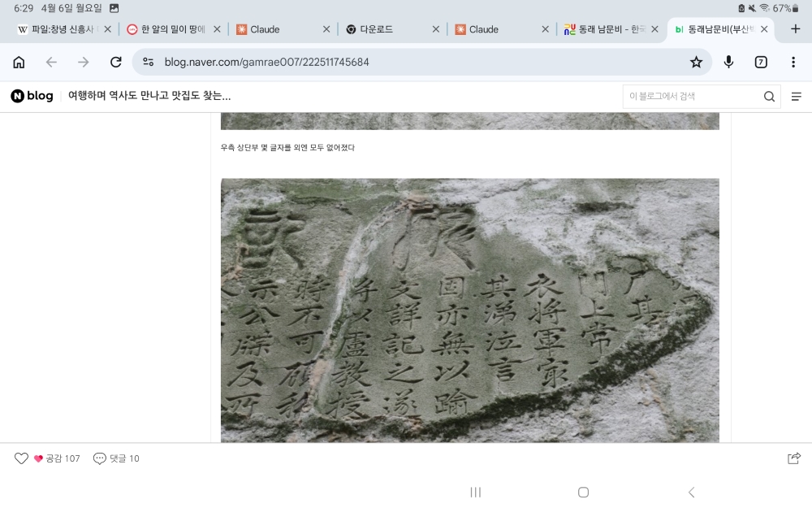
Task: Open the 댓글 10 comments section
Action: tap(116, 458)
